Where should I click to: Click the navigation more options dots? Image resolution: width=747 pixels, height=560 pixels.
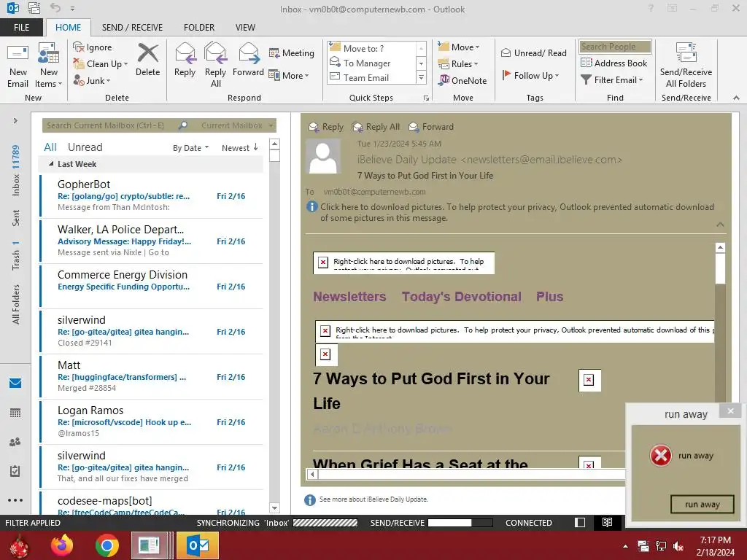click(15, 500)
